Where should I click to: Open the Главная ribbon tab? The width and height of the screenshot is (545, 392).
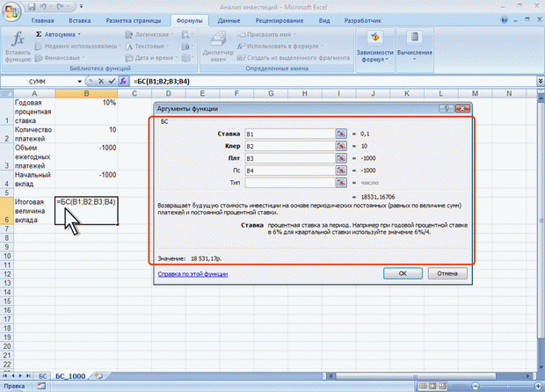click(x=43, y=20)
